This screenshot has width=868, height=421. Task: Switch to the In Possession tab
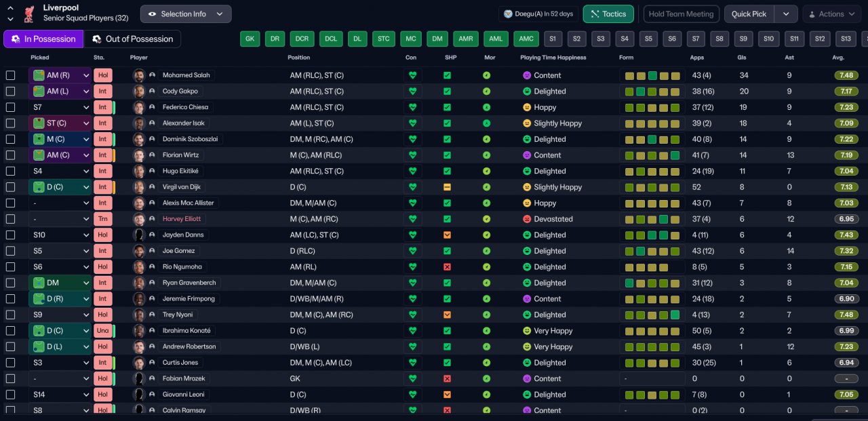point(43,39)
